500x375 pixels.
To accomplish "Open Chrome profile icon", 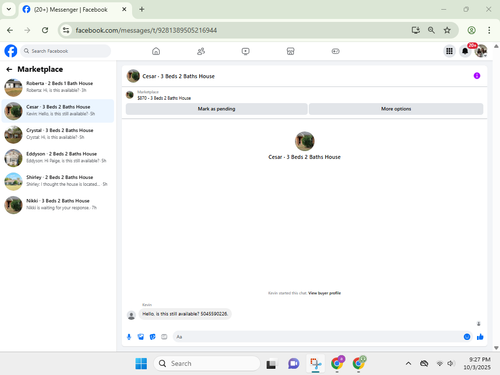I will [x=471, y=30].
